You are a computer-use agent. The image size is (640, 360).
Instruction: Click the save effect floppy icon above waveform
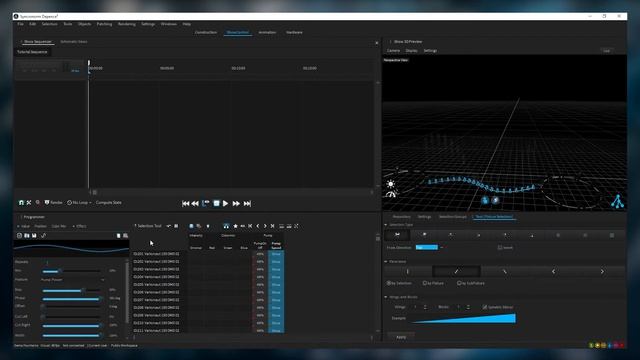pos(34,236)
